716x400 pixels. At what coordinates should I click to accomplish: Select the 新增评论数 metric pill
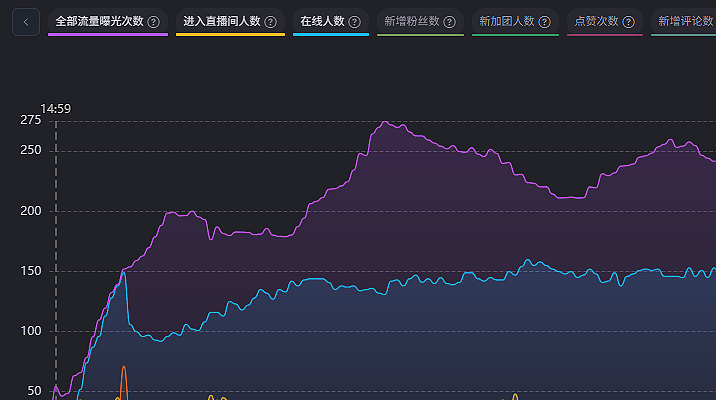[685, 21]
